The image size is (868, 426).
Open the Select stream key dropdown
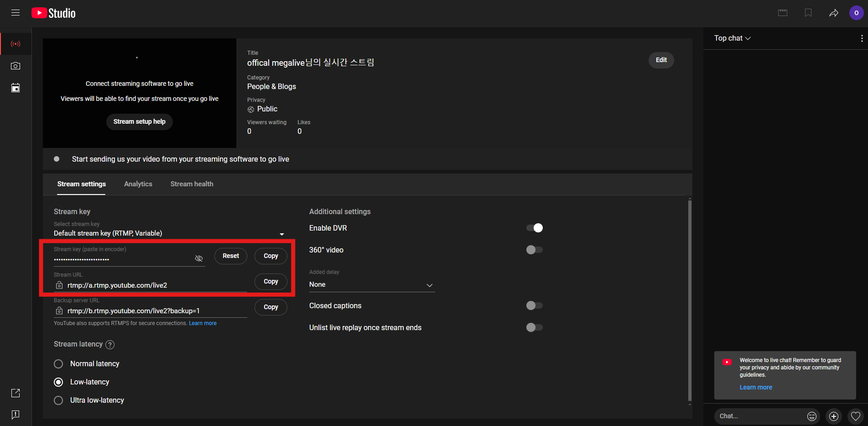click(169, 233)
